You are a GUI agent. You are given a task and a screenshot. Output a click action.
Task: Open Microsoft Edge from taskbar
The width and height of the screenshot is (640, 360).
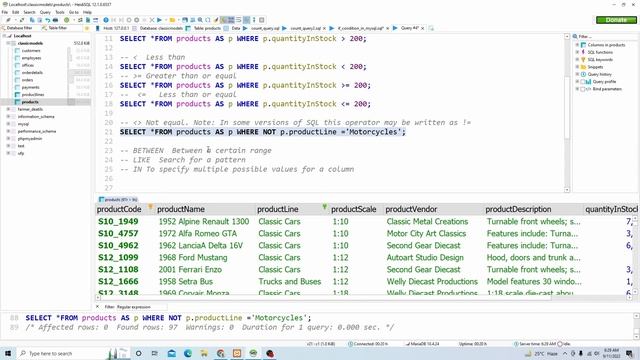pos(188,353)
